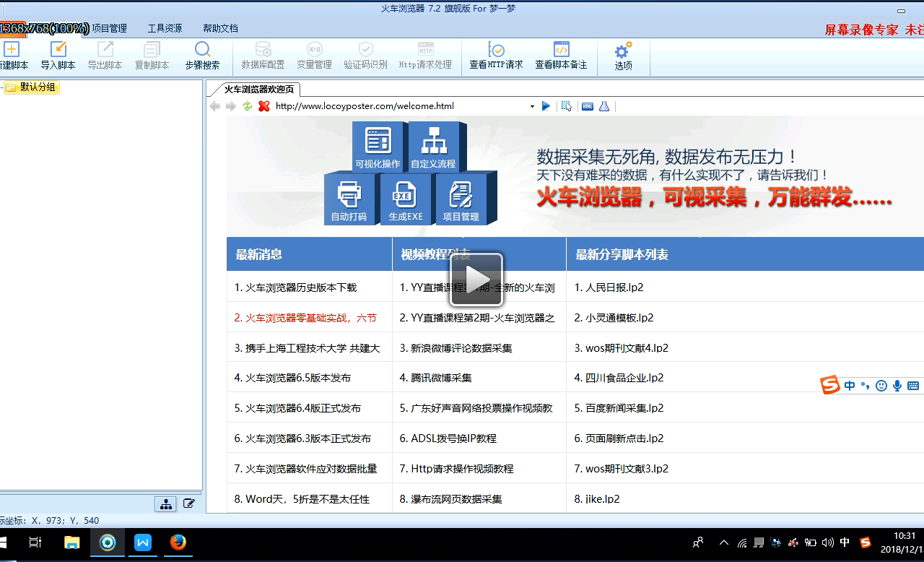
Task: Open script link 小灵通模板.lp2
Action: (619, 318)
